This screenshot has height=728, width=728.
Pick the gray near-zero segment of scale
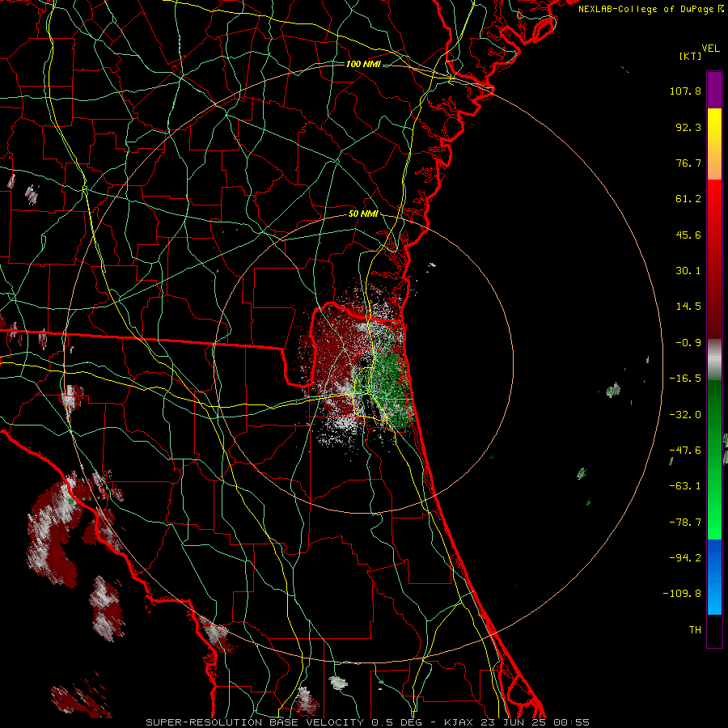[x=714, y=360]
